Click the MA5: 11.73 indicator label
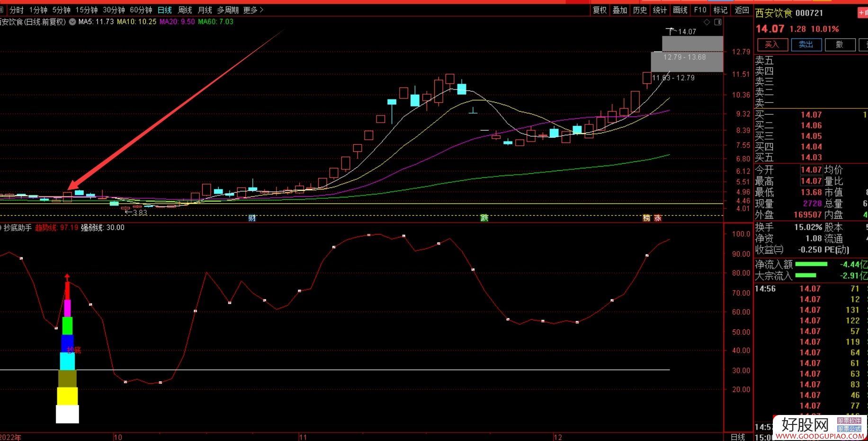The image size is (868, 441). pos(96,22)
